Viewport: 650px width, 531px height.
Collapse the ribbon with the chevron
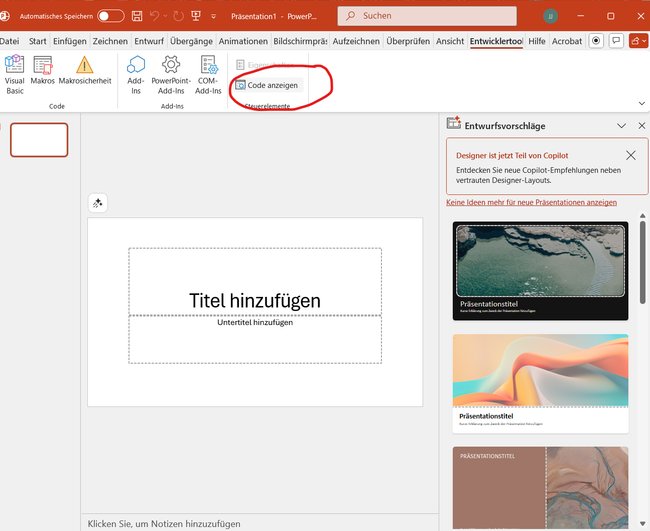tap(642, 103)
